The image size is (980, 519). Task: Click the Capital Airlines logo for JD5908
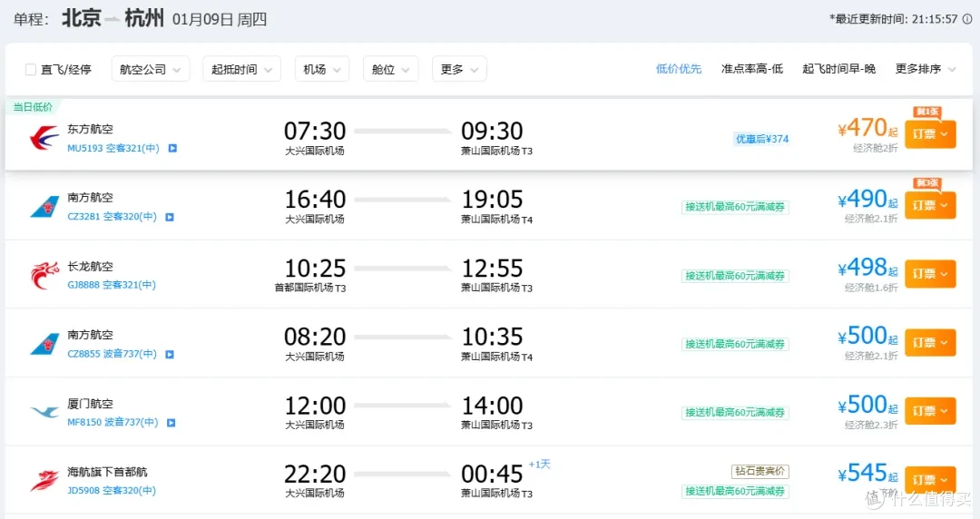[44, 481]
